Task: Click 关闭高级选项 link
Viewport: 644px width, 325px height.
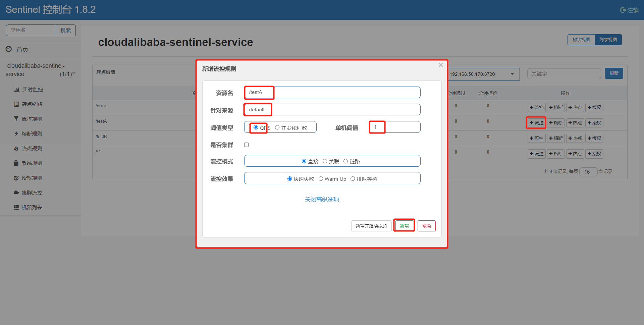Action: pyautogui.click(x=322, y=199)
